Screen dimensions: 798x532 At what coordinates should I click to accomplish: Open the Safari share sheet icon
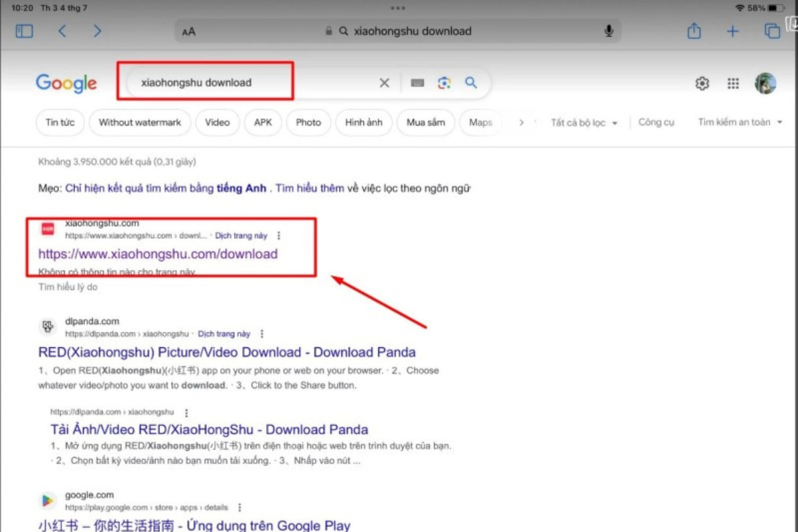point(694,31)
